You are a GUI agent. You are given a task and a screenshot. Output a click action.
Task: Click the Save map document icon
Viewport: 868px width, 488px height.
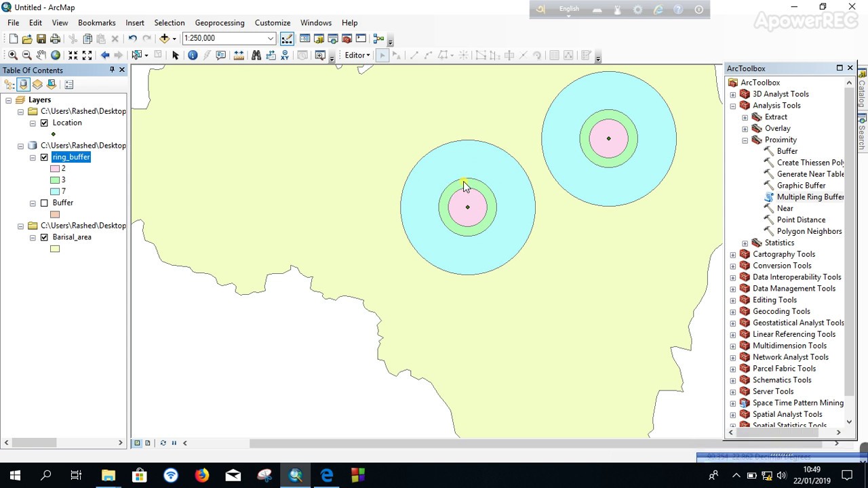[x=41, y=39]
